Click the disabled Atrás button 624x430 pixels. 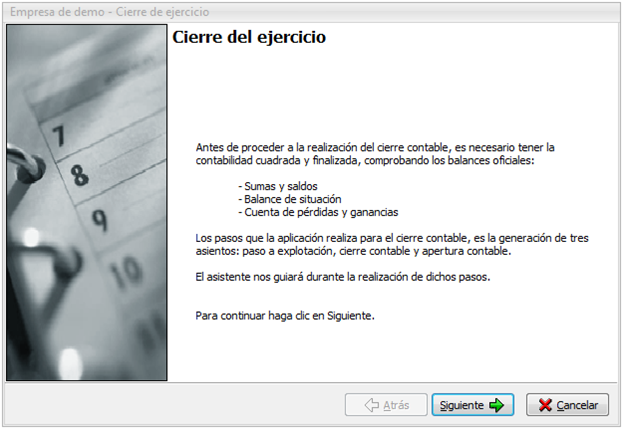point(386,405)
